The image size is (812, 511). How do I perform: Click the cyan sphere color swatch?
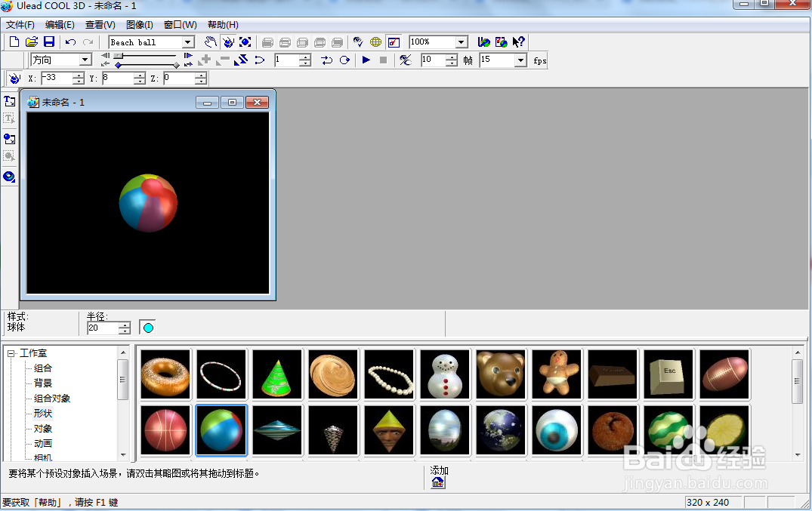point(147,328)
